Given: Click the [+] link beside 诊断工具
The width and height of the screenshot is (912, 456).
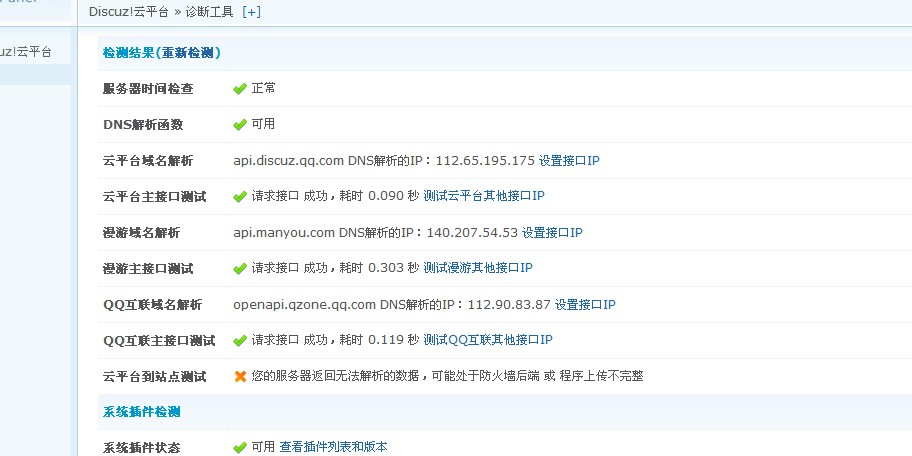Looking at the screenshot, I should click(x=251, y=12).
